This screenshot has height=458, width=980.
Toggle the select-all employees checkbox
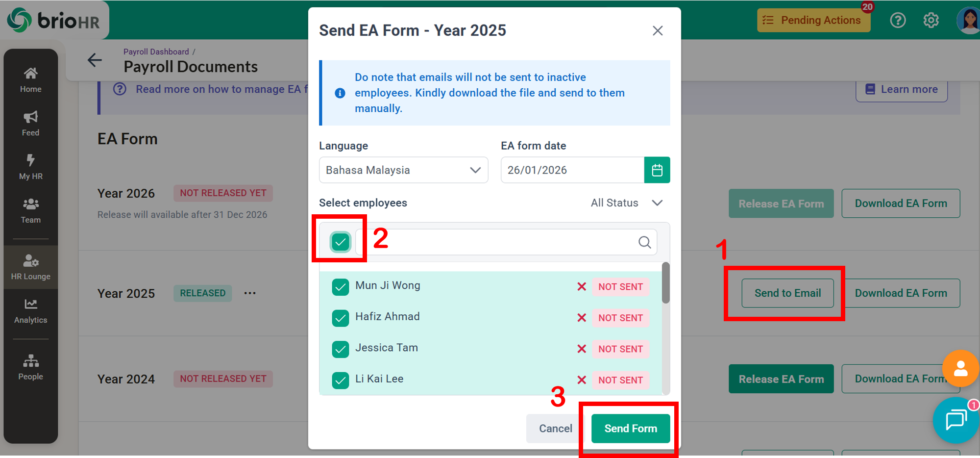[x=340, y=242]
